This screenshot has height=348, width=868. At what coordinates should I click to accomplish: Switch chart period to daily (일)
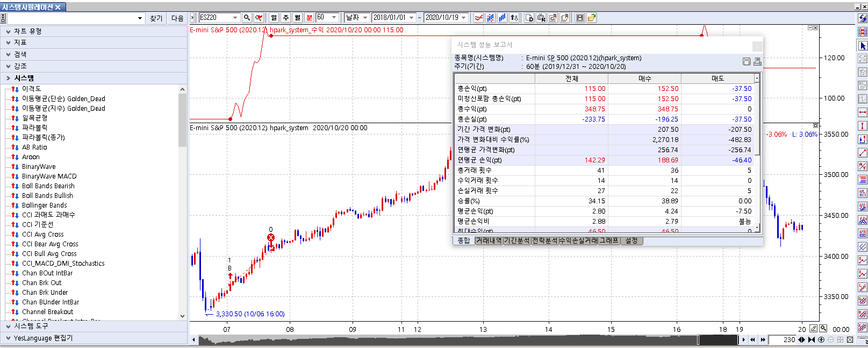click(274, 18)
